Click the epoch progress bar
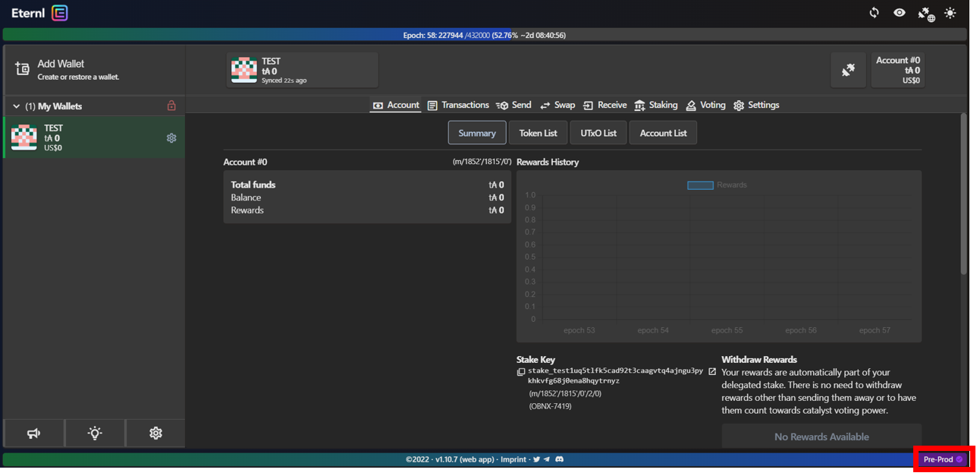Screen dimensions: 980x476 point(484,35)
